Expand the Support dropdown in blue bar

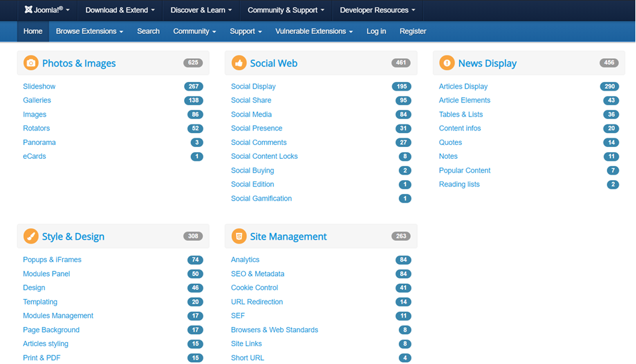coord(246,31)
